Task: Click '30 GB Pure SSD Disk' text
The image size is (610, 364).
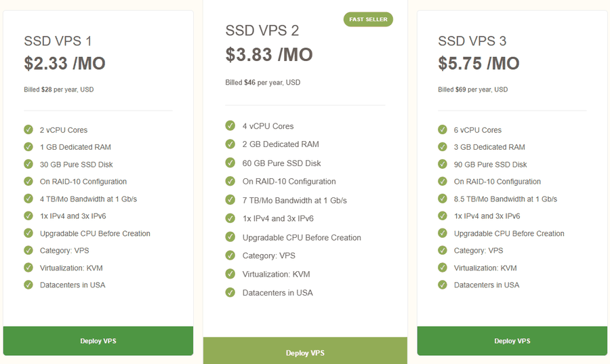Action: 76,165
